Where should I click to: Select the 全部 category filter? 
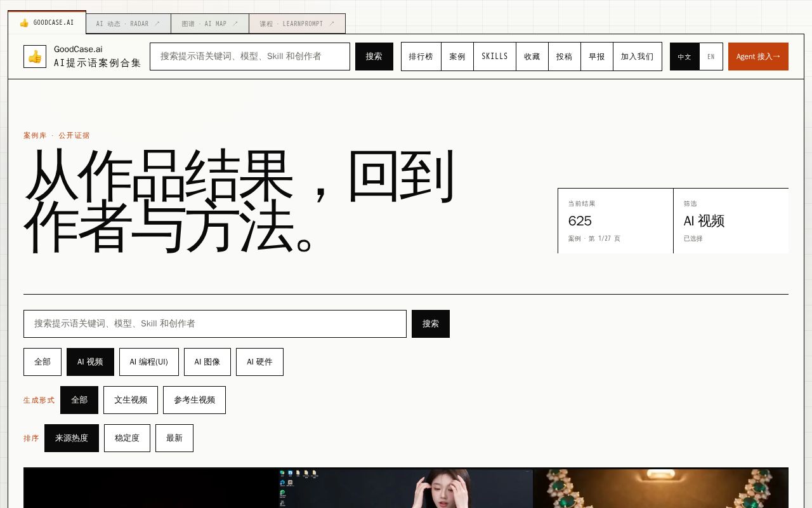coord(43,362)
